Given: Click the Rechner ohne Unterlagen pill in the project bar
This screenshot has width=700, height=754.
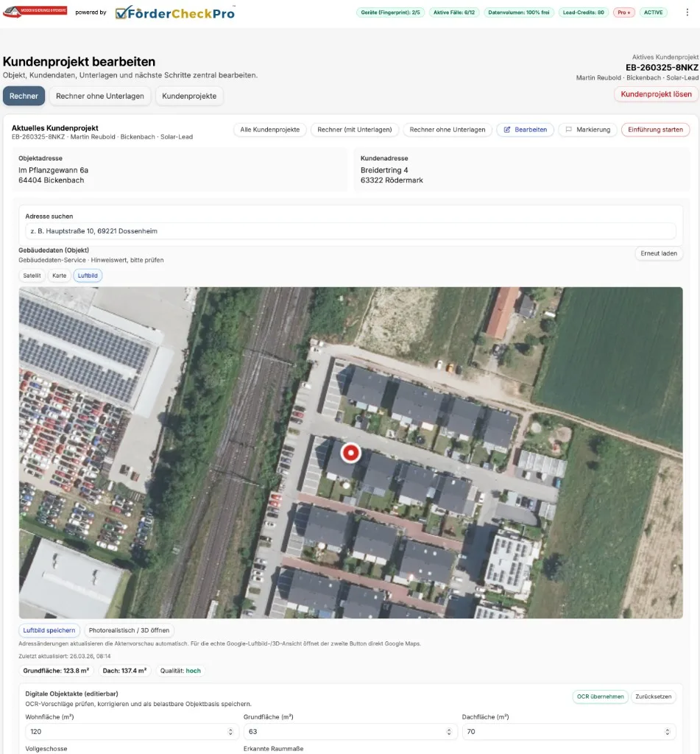Looking at the screenshot, I should coord(447,130).
